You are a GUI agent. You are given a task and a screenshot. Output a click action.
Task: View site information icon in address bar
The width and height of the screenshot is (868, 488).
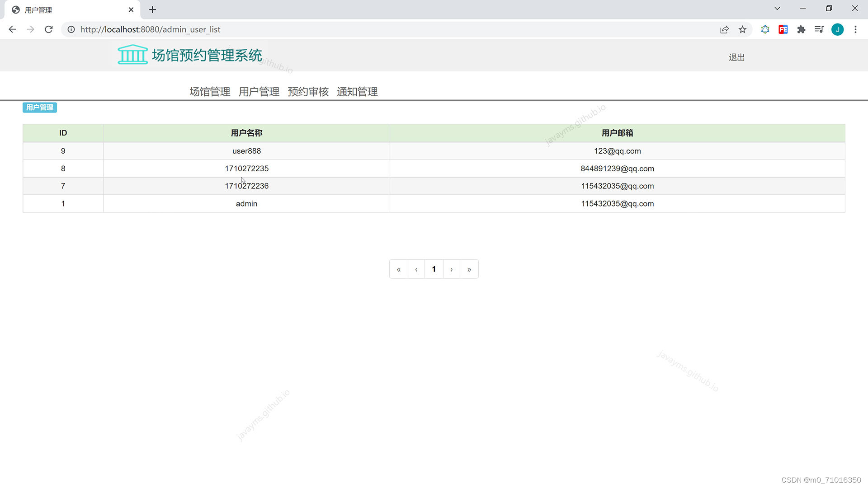pos(71,29)
